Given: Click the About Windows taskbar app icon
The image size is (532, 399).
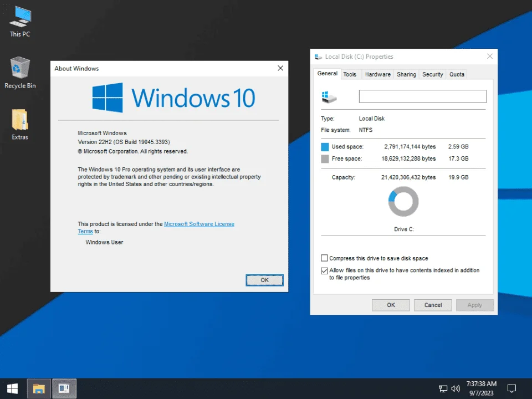Looking at the screenshot, I should (x=64, y=388).
